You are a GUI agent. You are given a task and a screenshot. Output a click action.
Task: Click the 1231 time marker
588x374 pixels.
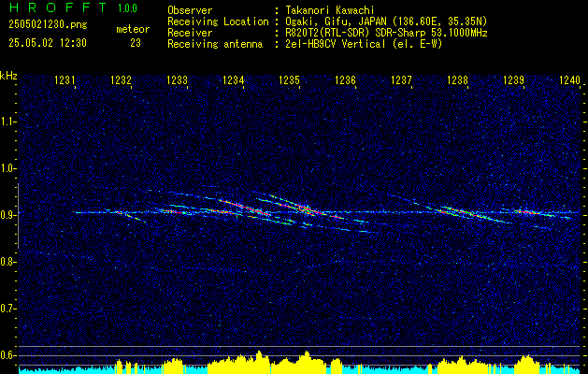point(65,80)
